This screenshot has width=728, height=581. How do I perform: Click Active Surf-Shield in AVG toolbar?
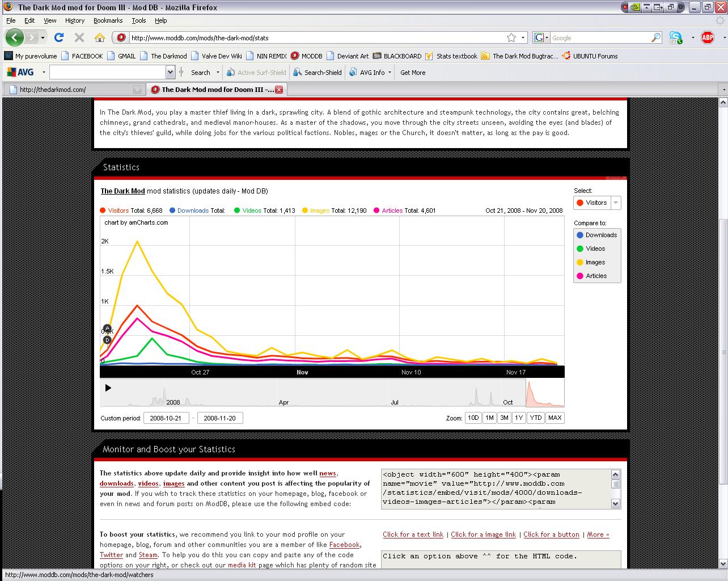256,72
